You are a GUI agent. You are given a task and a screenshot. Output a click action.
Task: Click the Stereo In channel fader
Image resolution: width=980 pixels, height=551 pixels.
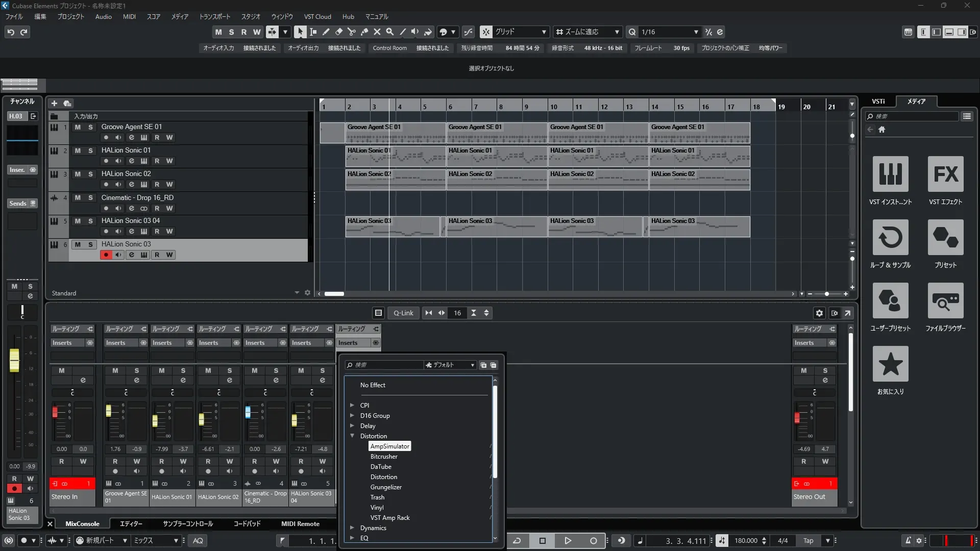(55, 412)
